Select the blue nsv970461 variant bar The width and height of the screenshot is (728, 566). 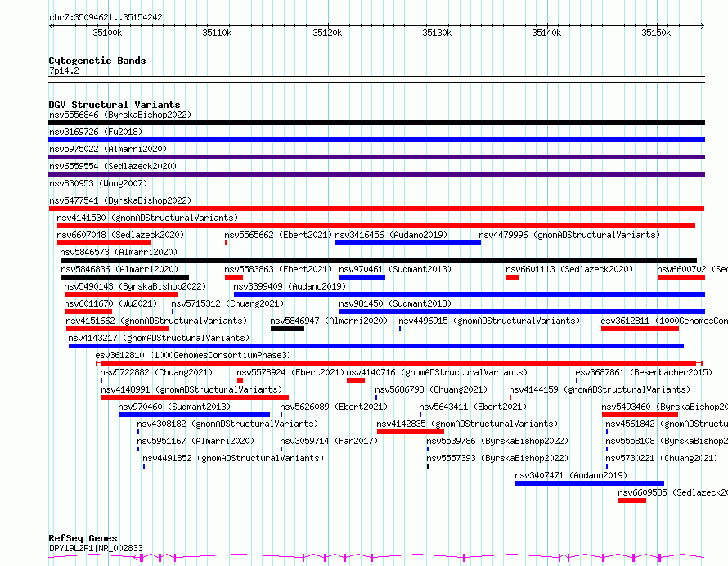362,277
